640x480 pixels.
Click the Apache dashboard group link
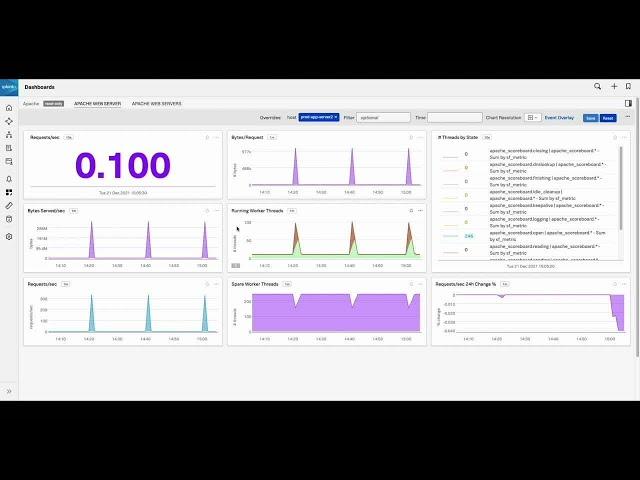coord(31,104)
